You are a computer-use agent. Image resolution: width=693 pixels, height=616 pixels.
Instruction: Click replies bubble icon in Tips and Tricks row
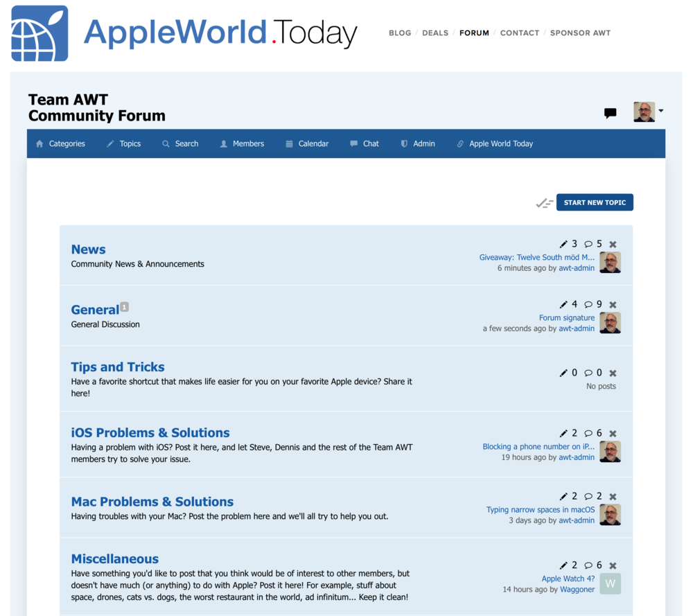point(588,373)
